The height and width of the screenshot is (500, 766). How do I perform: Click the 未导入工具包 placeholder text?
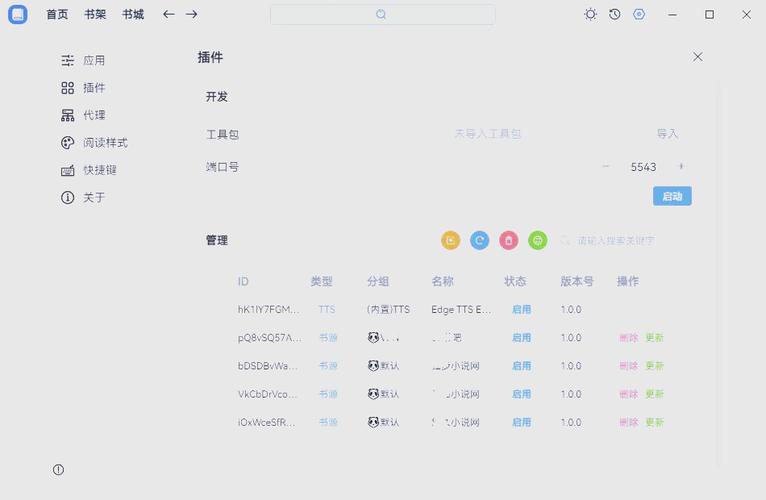pyautogui.click(x=488, y=133)
